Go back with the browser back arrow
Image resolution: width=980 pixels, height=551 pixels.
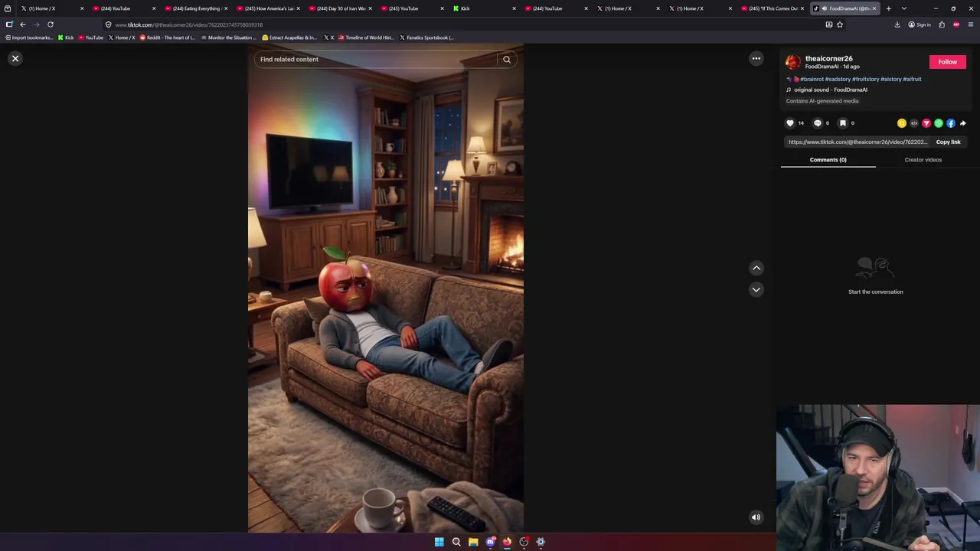(23, 24)
